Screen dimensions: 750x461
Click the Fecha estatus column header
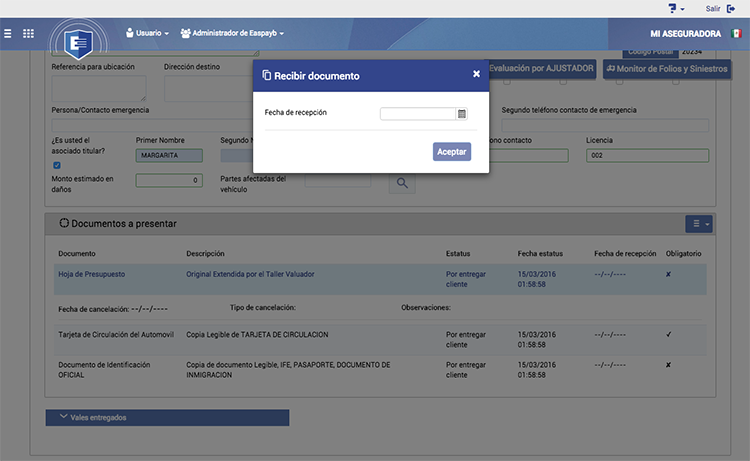point(540,253)
